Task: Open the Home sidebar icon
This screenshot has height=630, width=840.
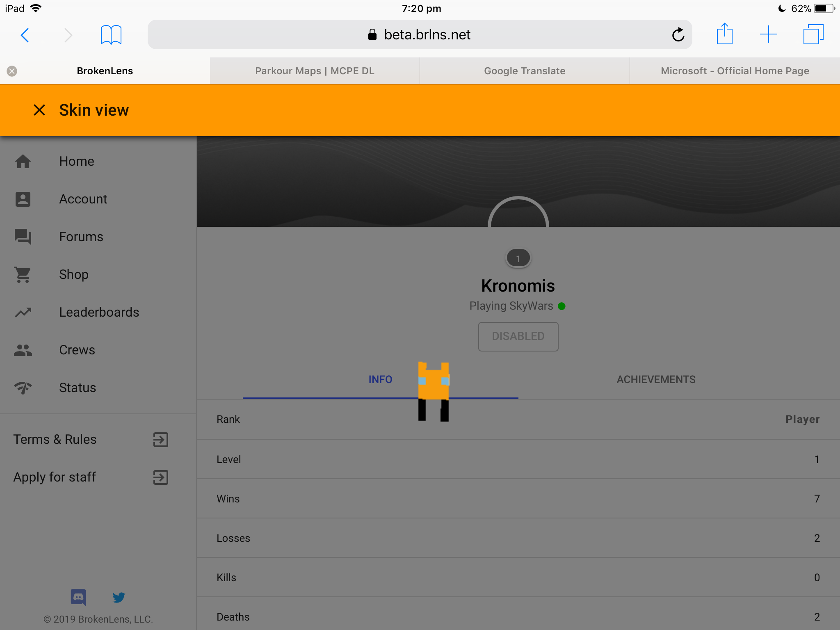Action: pyautogui.click(x=23, y=161)
